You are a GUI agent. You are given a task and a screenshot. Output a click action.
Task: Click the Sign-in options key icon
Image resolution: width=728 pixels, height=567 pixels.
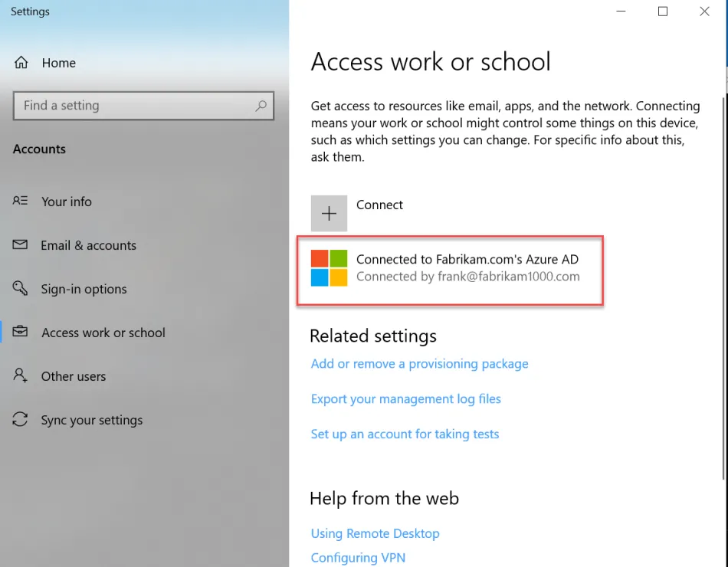point(21,289)
